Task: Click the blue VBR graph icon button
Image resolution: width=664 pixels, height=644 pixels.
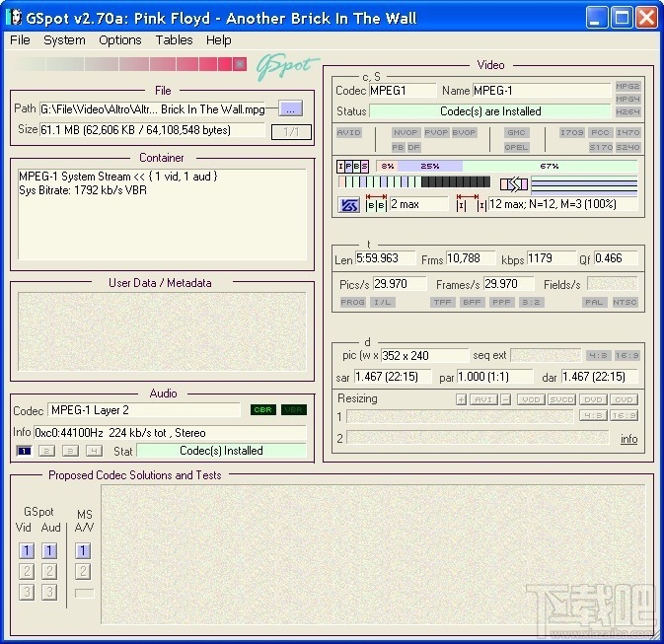Action: coord(349,205)
